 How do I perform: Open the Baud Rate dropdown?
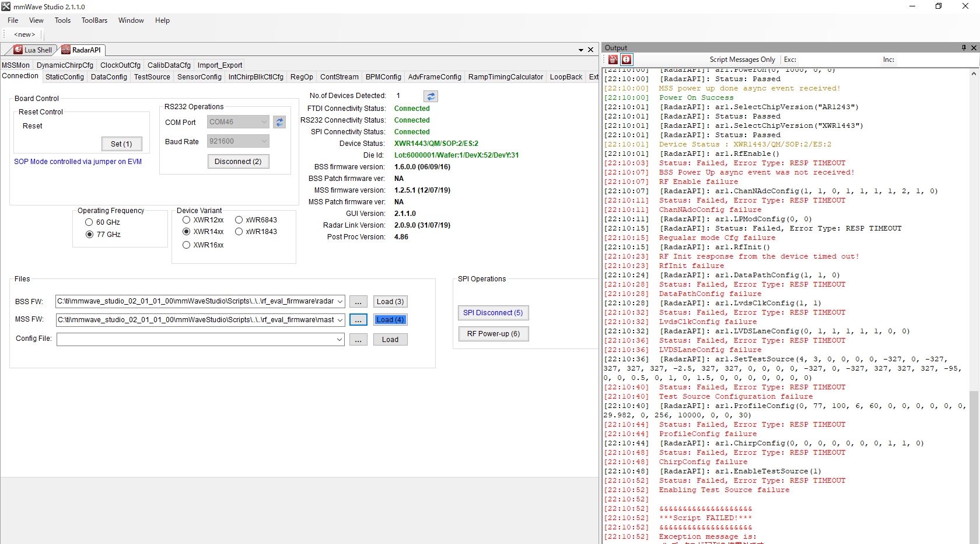point(264,141)
